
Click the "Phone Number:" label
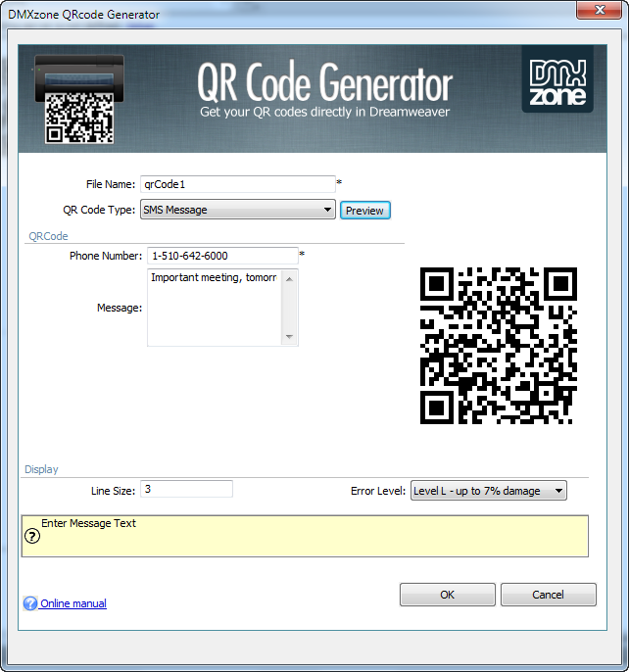pyautogui.click(x=106, y=256)
